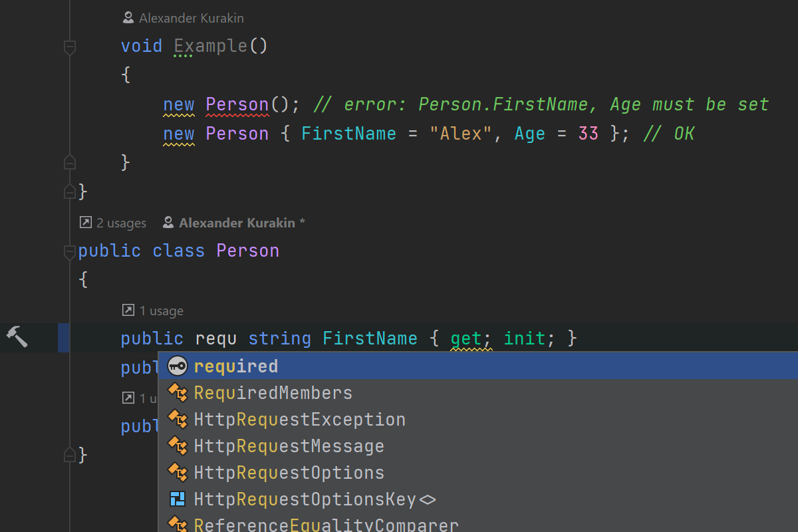798x532 pixels.
Task: Collapse the Person class fold marker
Action: (x=69, y=251)
